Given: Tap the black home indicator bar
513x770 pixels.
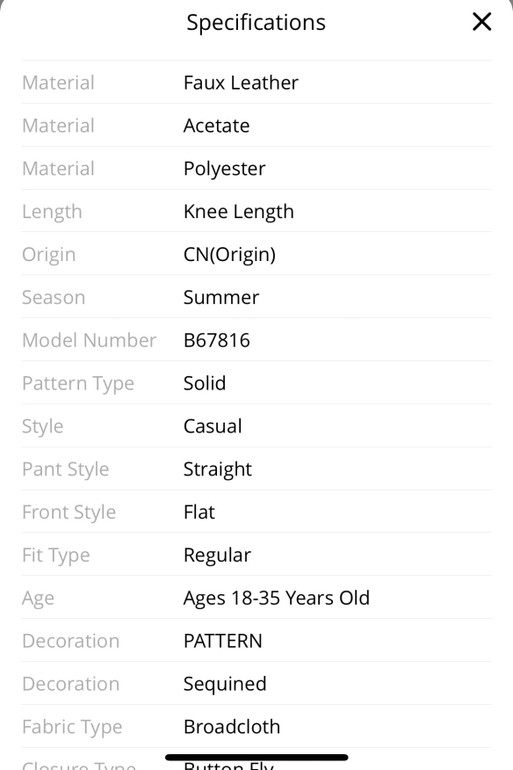Looking at the screenshot, I should (x=257, y=757).
